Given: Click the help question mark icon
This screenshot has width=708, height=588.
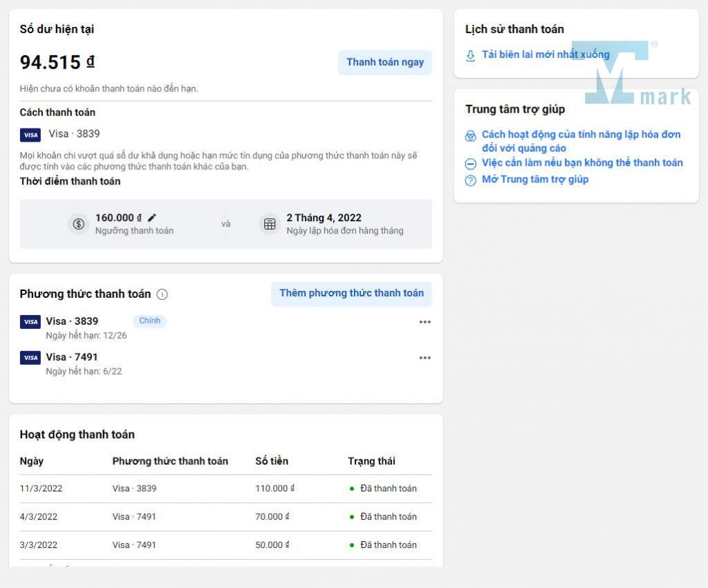Looking at the screenshot, I should pos(471,180).
